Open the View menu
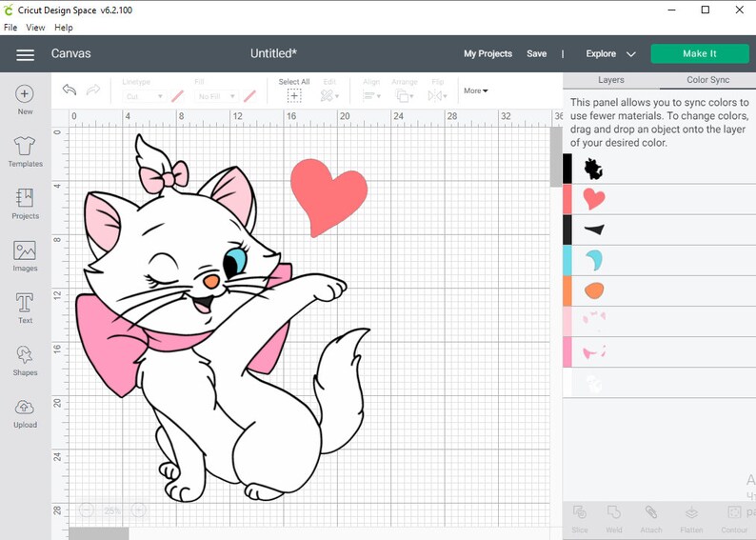The image size is (756, 540). point(35,28)
